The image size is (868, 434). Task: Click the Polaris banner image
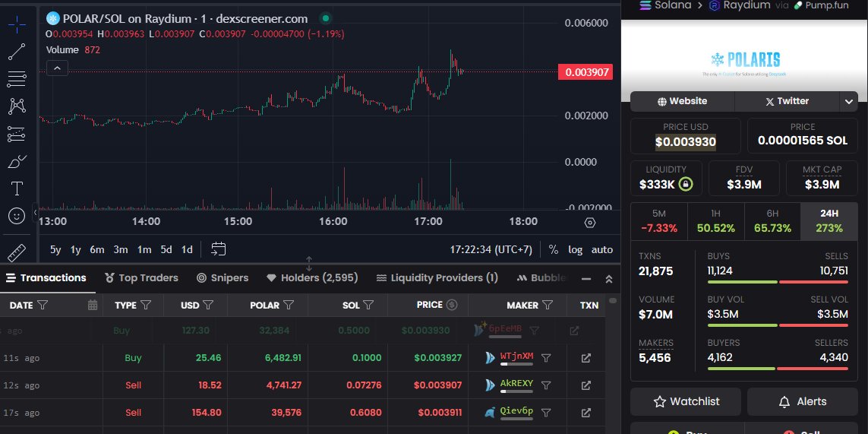pyautogui.click(x=744, y=61)
